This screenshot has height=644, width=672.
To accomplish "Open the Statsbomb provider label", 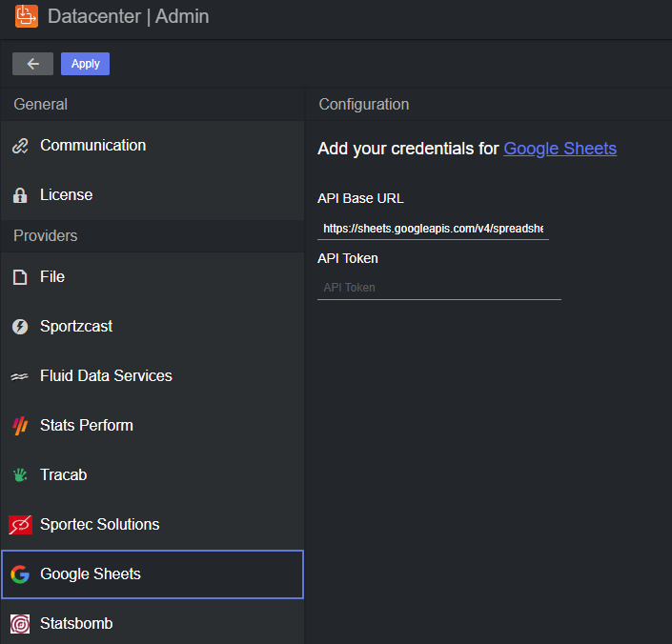I will click(x=76, y=624).
